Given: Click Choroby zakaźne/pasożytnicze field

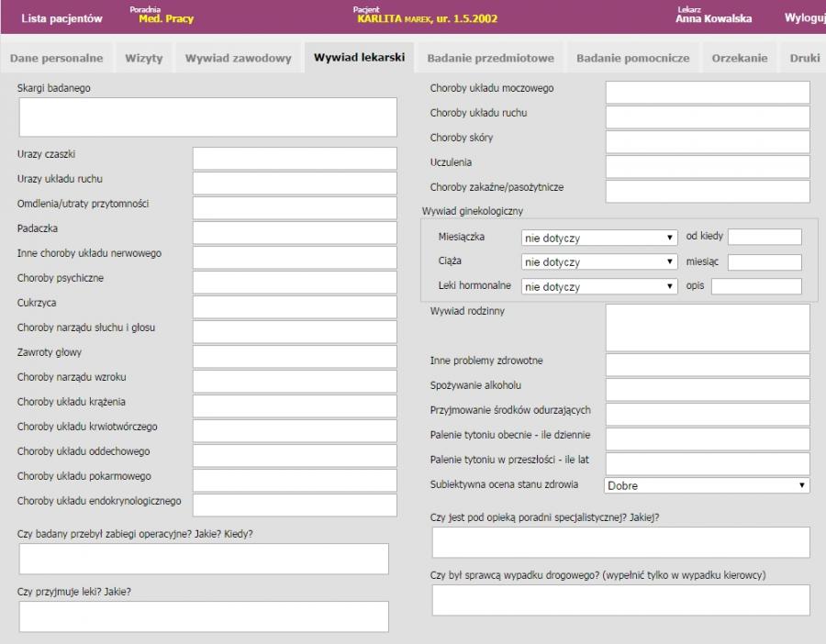Looking at the screenshot, I should (x=708, y=191).
